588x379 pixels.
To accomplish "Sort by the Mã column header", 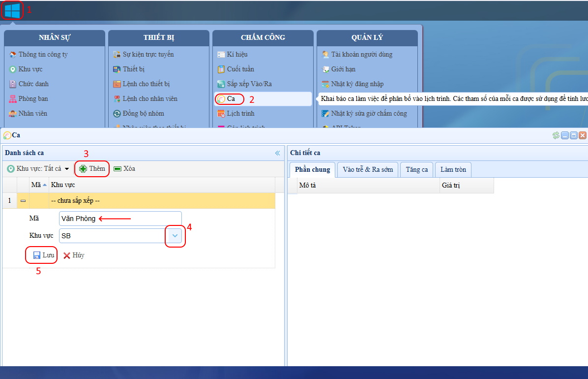I will pyautogui.click(x=39, y=185).
